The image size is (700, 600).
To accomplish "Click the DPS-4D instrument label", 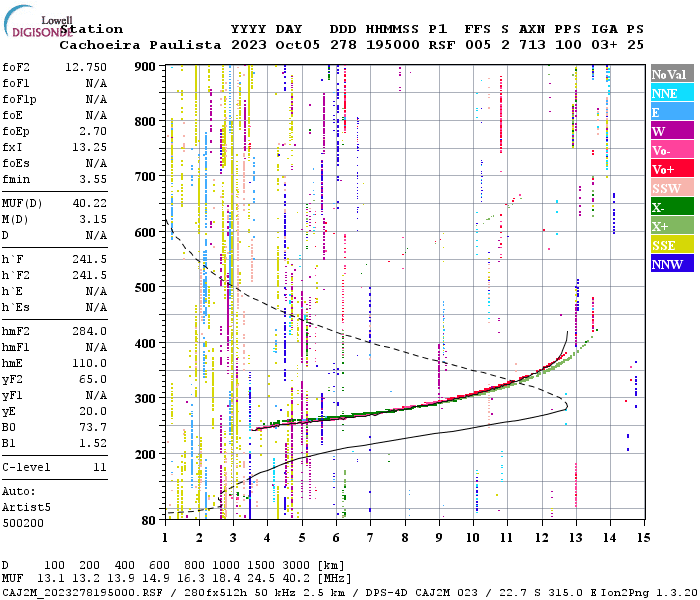I will point(387,593).
